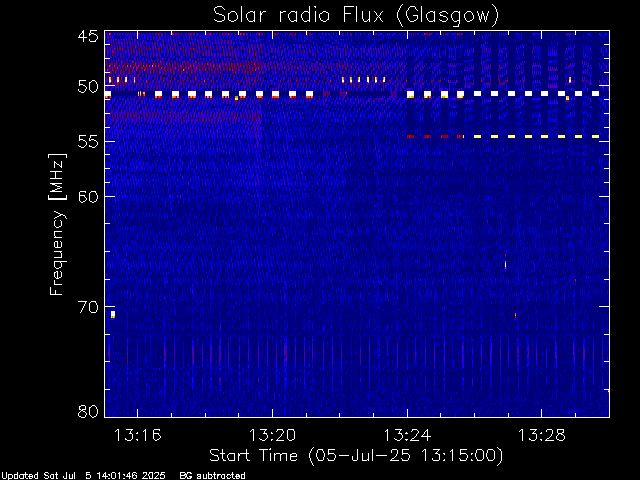Image resolution: width=640 pixels, height=480 pixels.
Task: Click the 70 frequency tick label
Action: click(88, 307)
